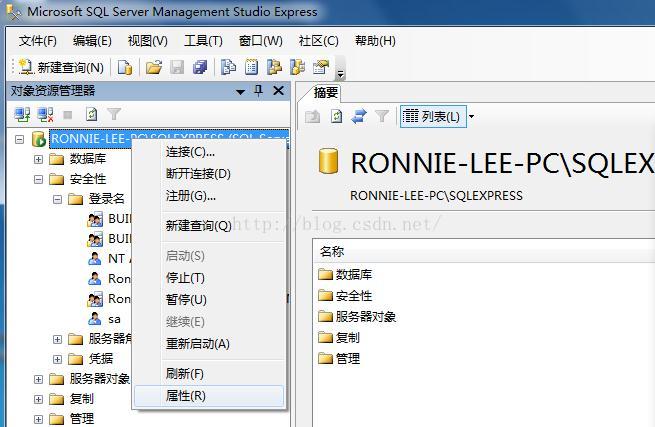The height and width of the screenshot is (427, 655).
Task: Click Filter icon in Object Explorer toolbar
Action: 114,114
